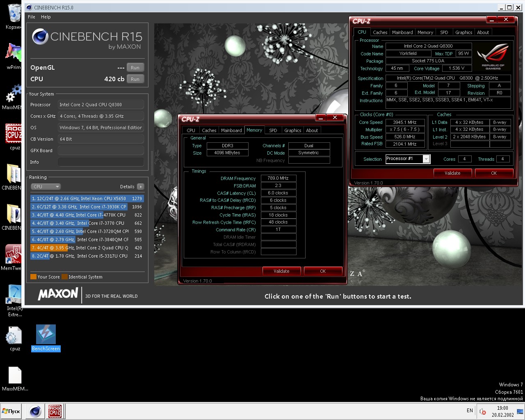525x420 pixels.
Task: Select ranking row Core i7-3930K
Action: [x=87, y=207]
